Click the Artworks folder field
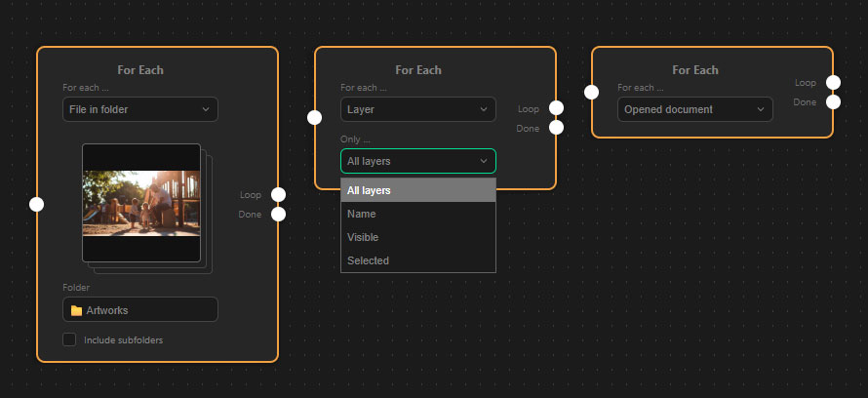Screen dimensions: 868x398 pos(139,310)
